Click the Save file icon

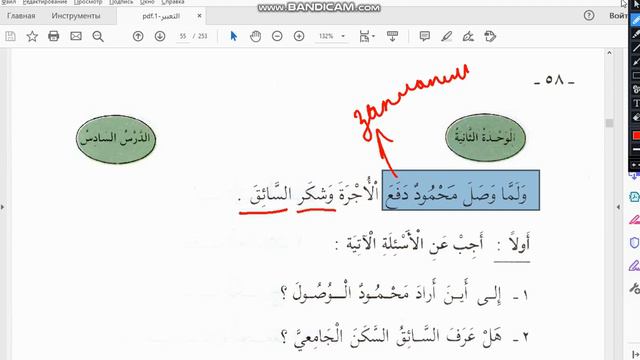(10, 36)
